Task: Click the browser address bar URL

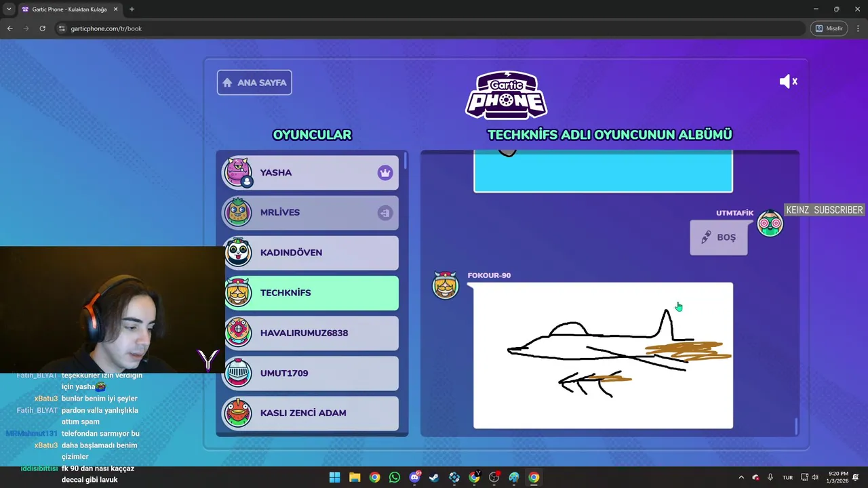Action: [x=106, y=28]
